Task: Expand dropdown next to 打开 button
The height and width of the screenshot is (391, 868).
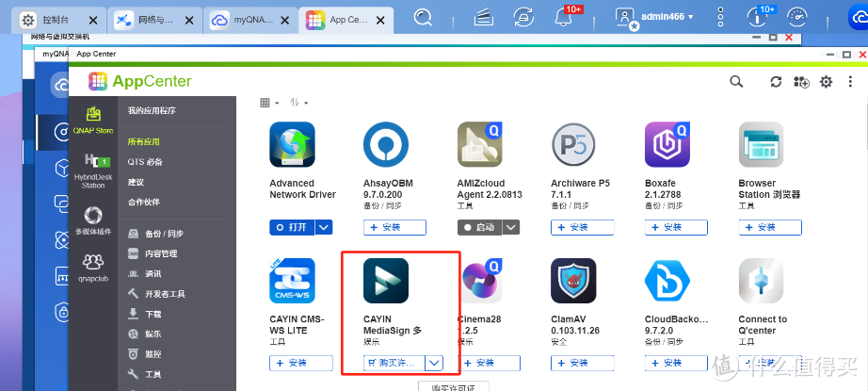Action: tap(325, 227)
